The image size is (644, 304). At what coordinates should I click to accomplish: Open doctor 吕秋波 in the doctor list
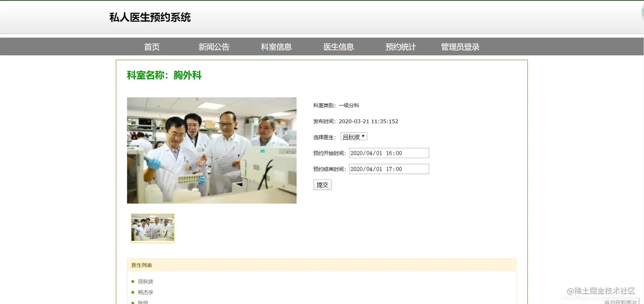click(145, 281)
